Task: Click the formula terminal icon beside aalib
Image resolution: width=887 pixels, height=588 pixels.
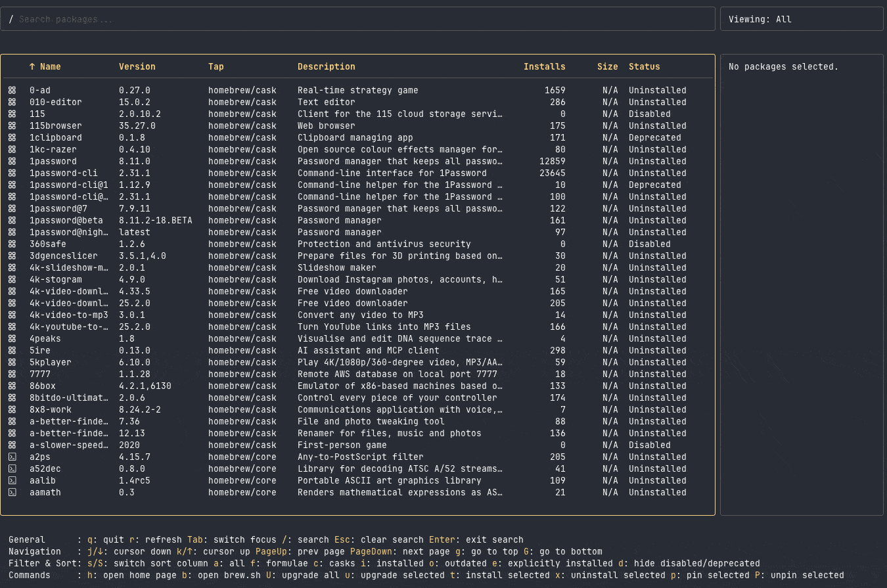Action: tap(12, 480)
